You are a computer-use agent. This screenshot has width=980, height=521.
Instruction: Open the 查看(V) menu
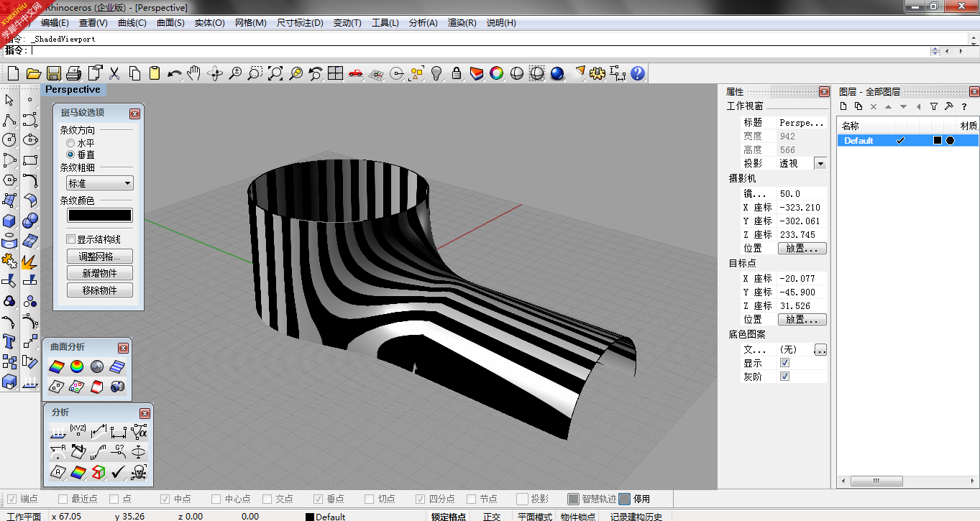[x=93, y=23]
